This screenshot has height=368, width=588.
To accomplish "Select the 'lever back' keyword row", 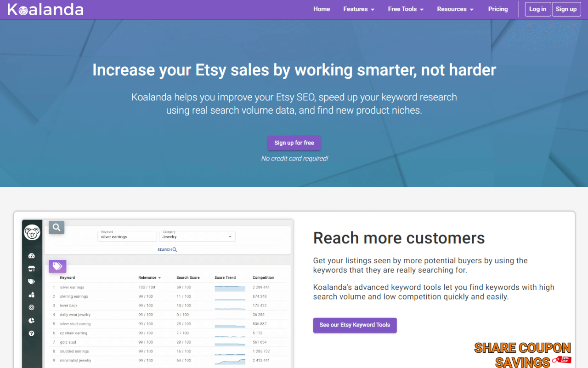I will [168, 306].
